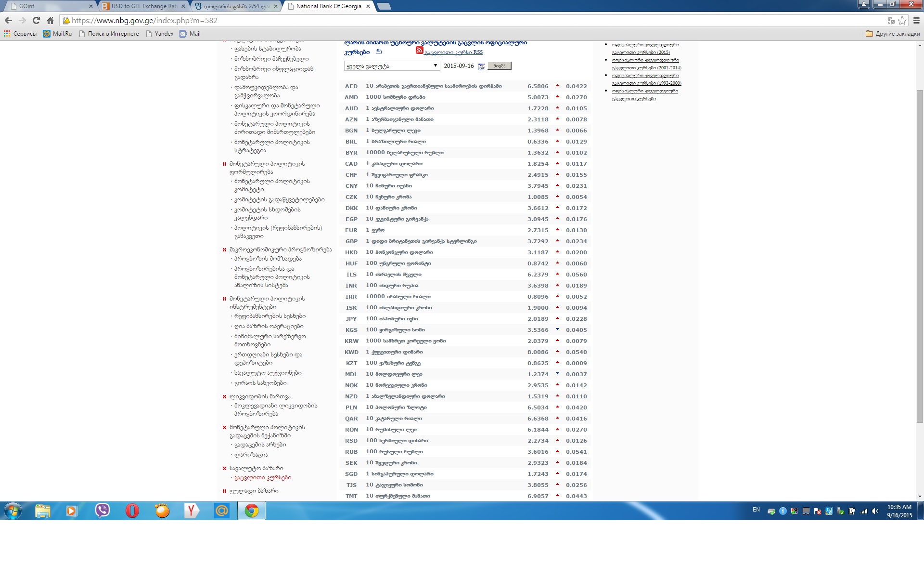Click the page vertical scrollbar thumb
Screen dimensions: 924x578
920,255
